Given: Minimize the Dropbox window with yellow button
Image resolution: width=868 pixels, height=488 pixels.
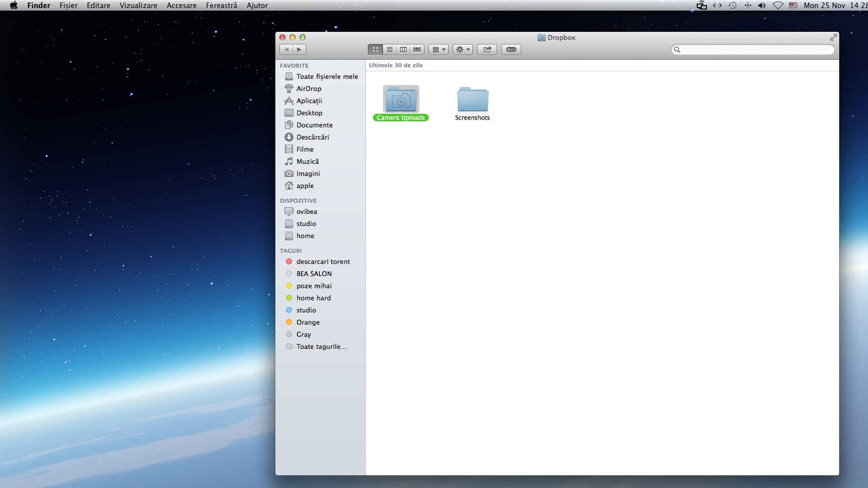Looking at the screenshot, I should 293,37.
